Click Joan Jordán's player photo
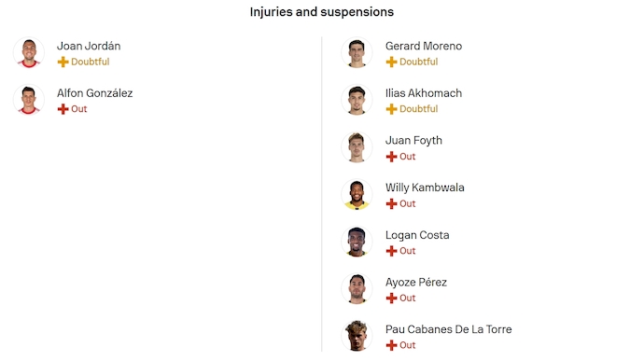This screenshot has height=361, width=644. 29,52
